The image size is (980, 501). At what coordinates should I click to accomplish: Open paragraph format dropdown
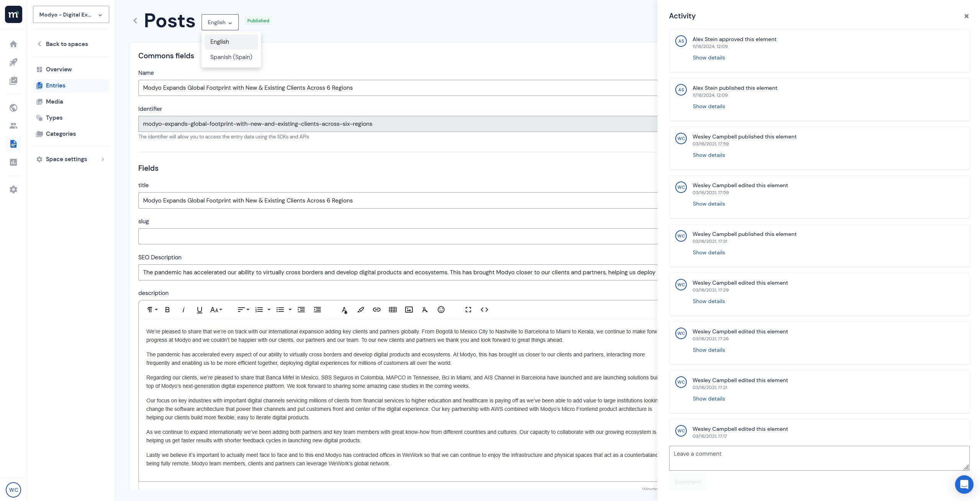pyautogui.click(x=152, y=310)
